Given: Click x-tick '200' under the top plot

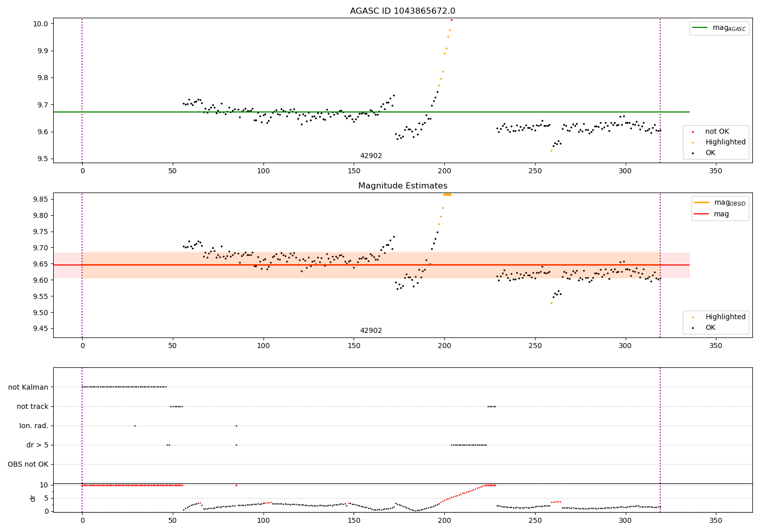Looking at the screenshot, I should click(x=444, y=172).
